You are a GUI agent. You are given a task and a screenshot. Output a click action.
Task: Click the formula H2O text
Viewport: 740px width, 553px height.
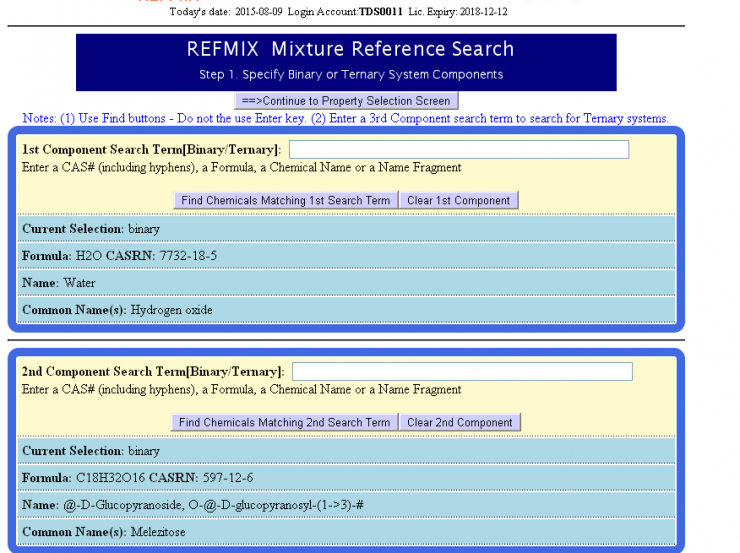89,256
